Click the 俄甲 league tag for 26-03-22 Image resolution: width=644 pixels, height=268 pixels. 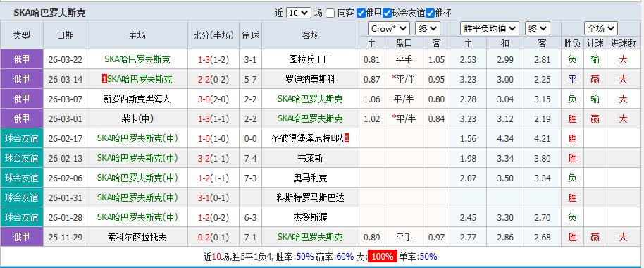(21, 59)
